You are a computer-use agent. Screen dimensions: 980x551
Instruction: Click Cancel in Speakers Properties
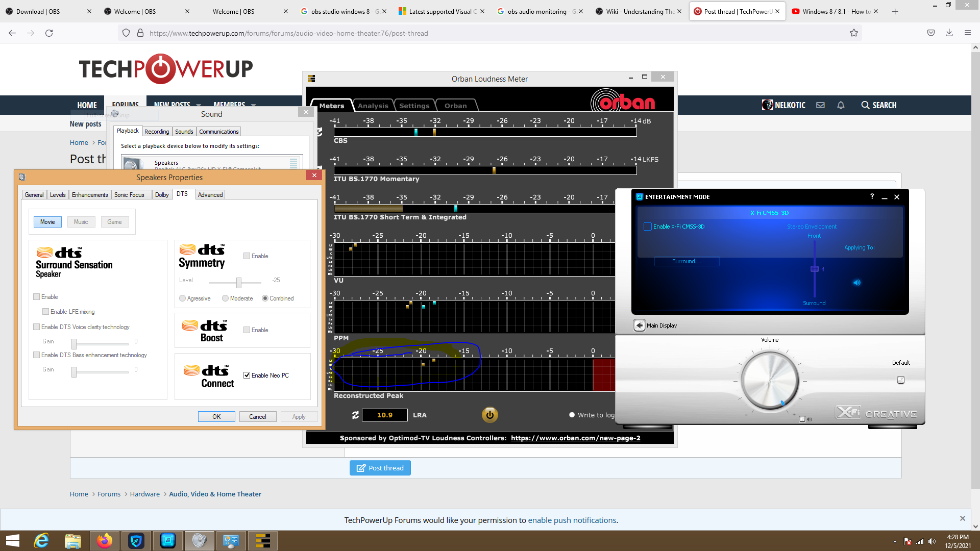[x=258, y=417]
